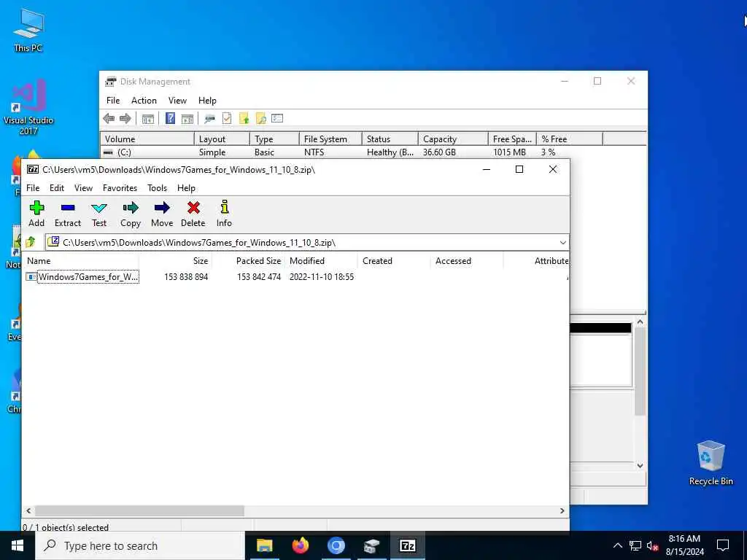Click the Extract toolbar button in 7-Zip
Image resolution: width=747 pixels, height=560 pixels.
coord(68,214)
